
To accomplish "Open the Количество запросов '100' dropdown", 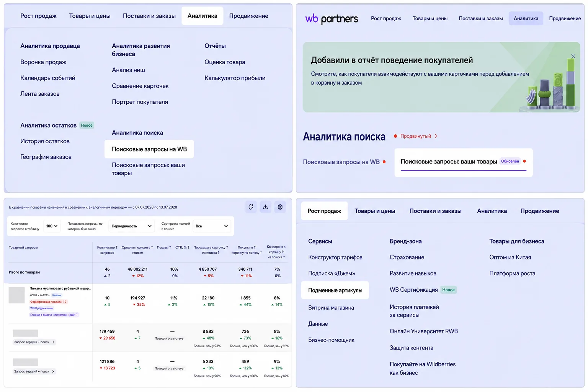I will tap(52, 226).
